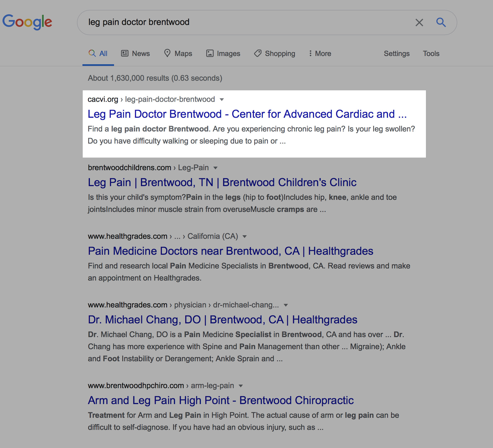Open dropdown arrow after California (CA) breadcrumb
This screenshot has height=448, width=493.
(245, 237)
